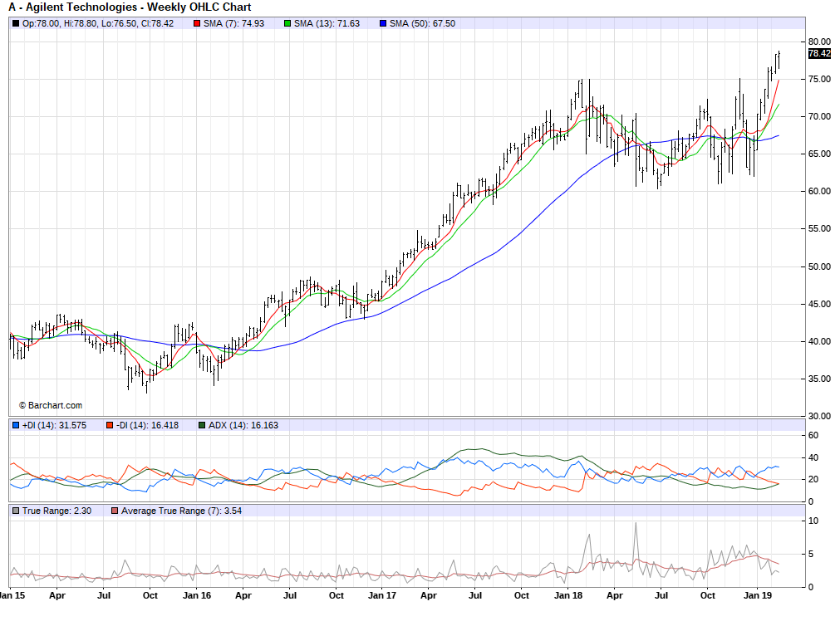This screenshot has height=621, width=840.
Task: Click the dark green ADX (14) swatch
Action: coord(202,425)
